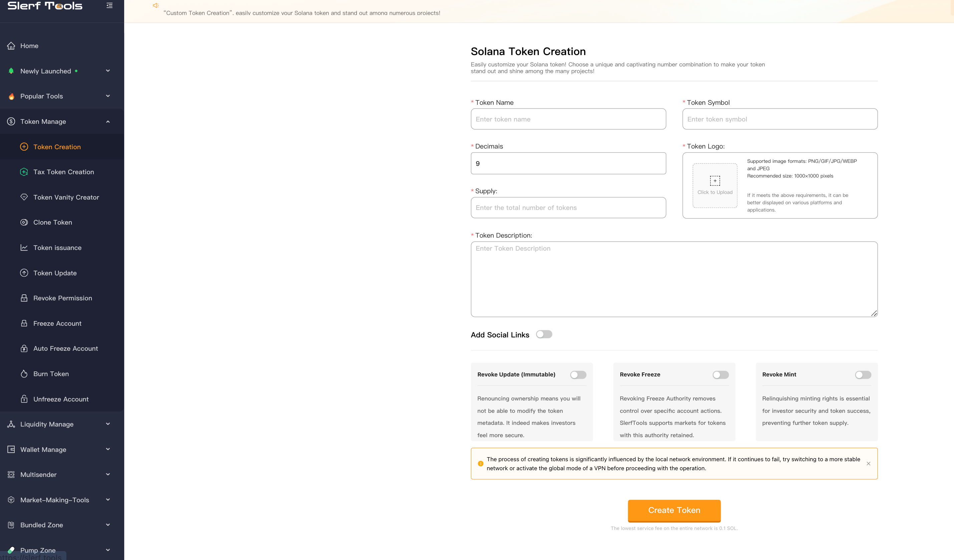The image size is (954, 560).
Task: Click the Clone Token icon
Action: tap(24, 222)
